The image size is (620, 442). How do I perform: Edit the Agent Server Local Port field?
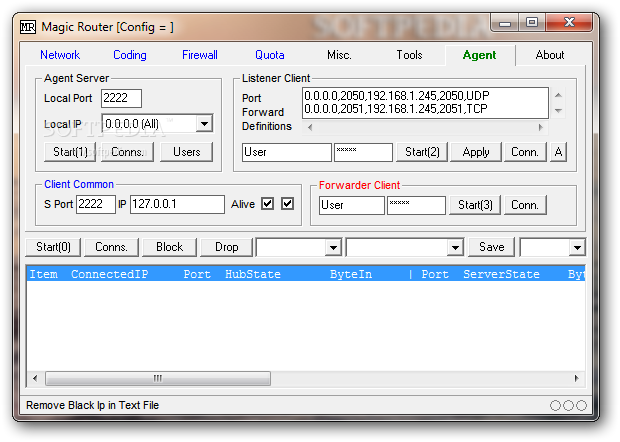pos(121,98)
